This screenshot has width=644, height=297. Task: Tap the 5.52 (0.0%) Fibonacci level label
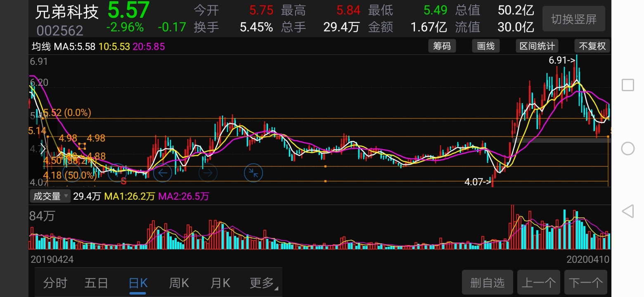(67, 113)
